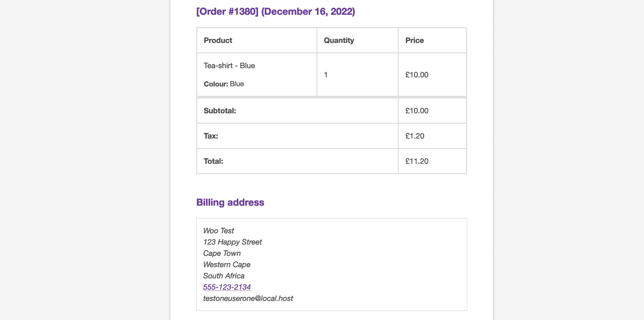Select the Subtotal amount £10.00

(417, 111)
